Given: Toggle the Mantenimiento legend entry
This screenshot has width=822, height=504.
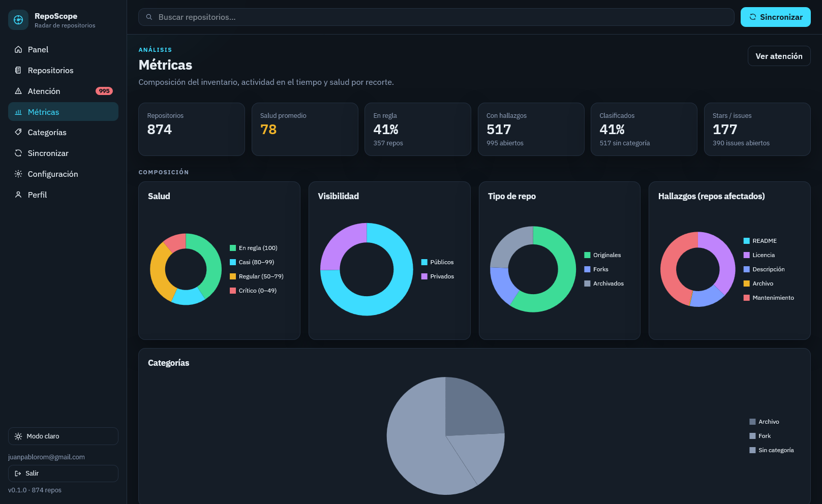Looking at the screenshot, I should pos(769,298).
